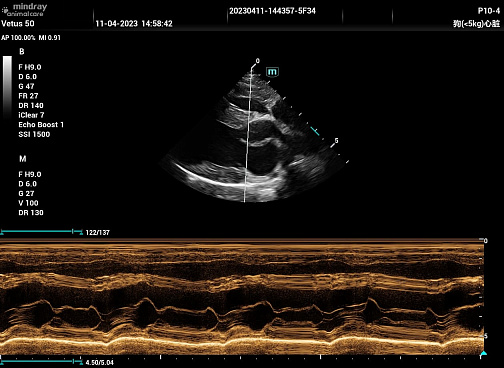Click the M-mode sampling line in sector image
The width and height of the screenshot is (504, 368).
(x=248, y=134)
